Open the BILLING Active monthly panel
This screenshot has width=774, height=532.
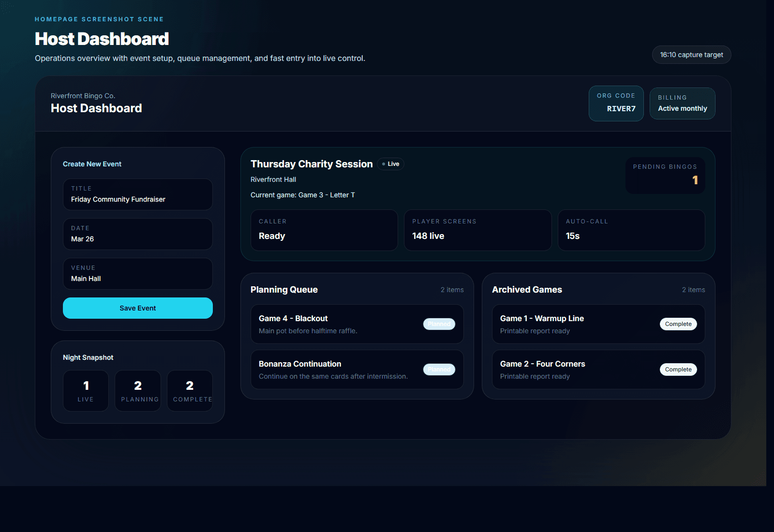[x=682, y=103]
